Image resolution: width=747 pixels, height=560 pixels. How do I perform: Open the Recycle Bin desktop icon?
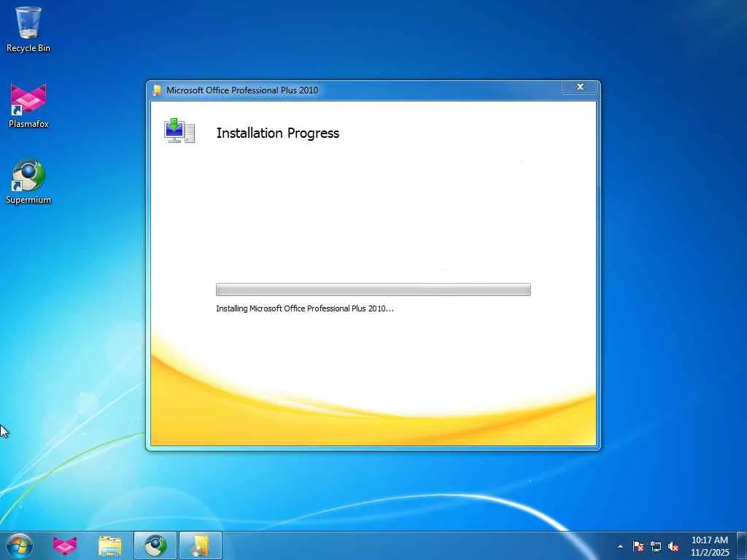[28, 29]
